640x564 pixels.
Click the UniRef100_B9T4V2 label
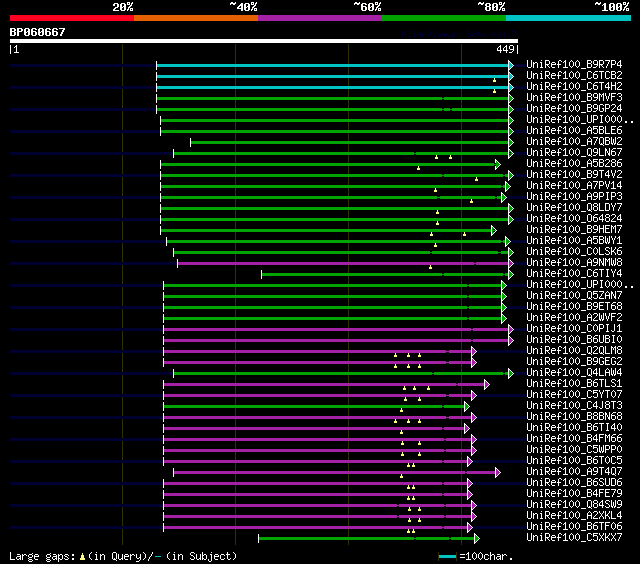[x=574, y=175]
